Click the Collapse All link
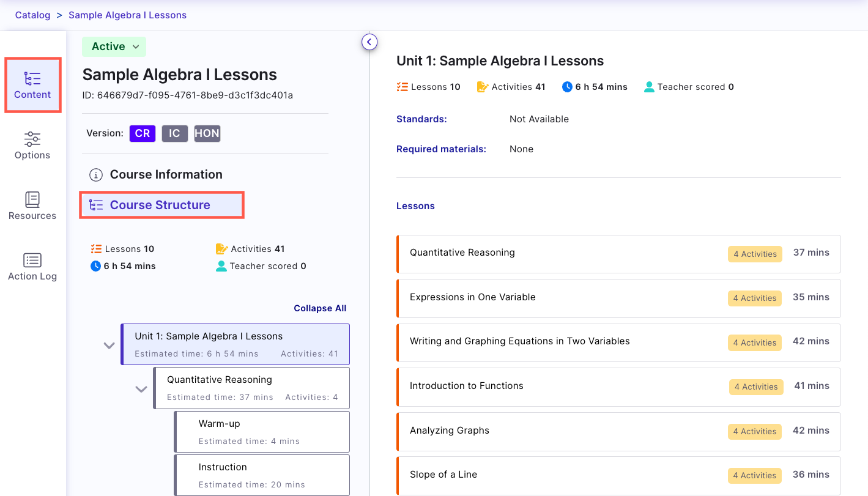 point(320,308)
